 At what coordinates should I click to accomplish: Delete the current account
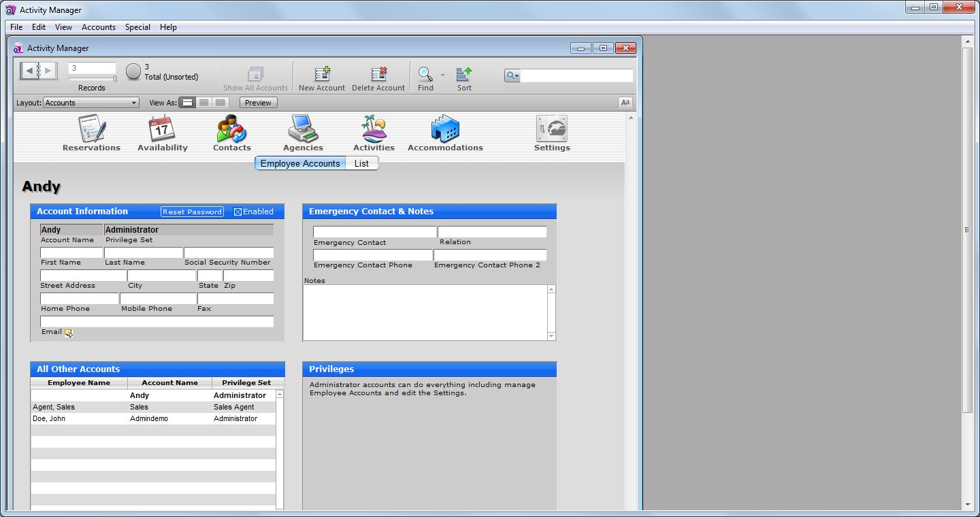378,77
